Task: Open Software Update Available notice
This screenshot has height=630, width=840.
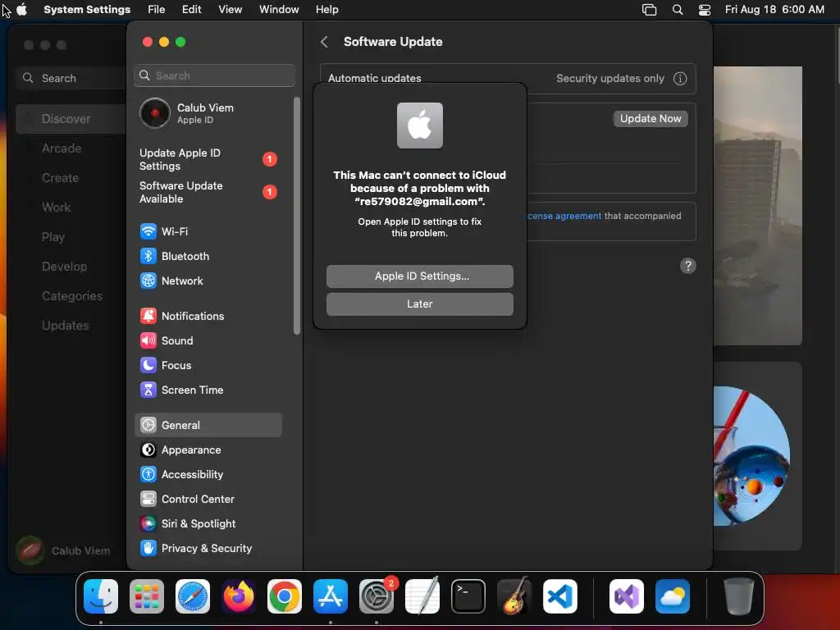Action: click(x=208, y=192)
